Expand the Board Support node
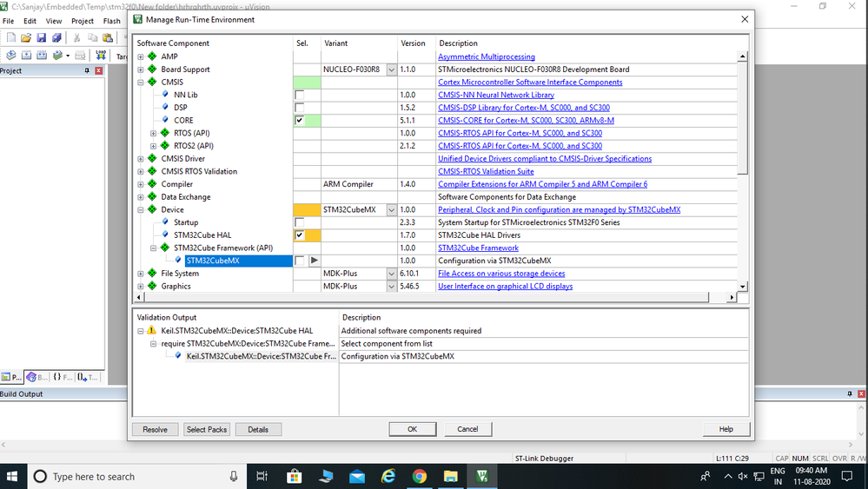 point(141,69)
